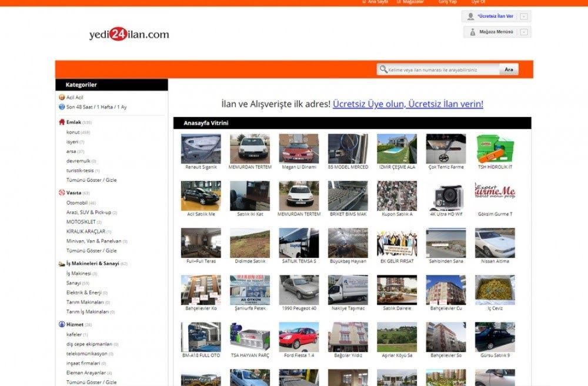Open the Tarım Makinaları subcategory
This screenshot has width=588, height=386.
[x=85, y=302]
